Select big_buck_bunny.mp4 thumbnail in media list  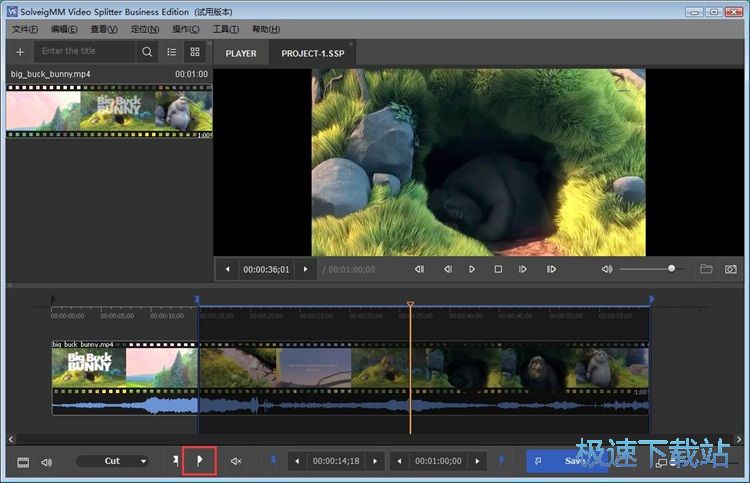[110, 112]
